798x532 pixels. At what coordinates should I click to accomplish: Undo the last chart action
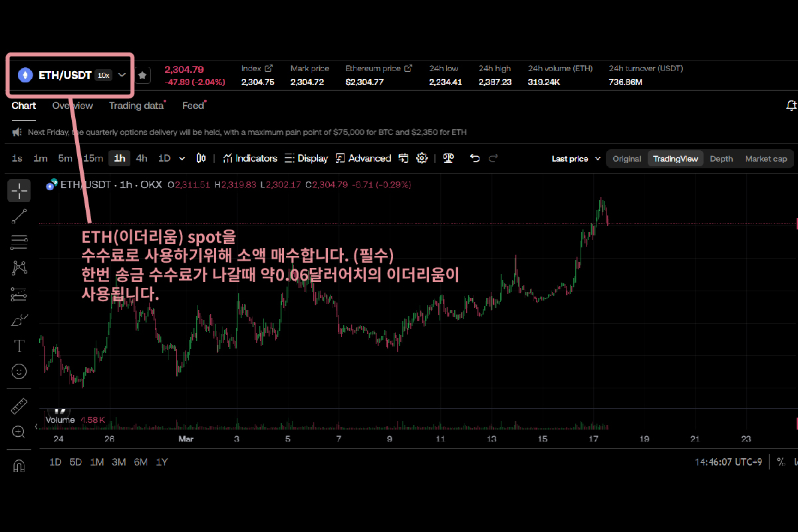[x=474, y=158]
